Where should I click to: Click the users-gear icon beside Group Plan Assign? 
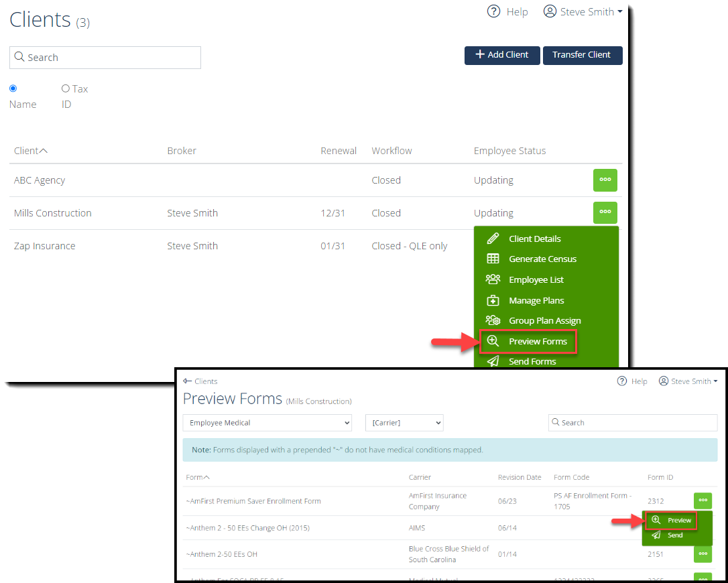[493, 320]
